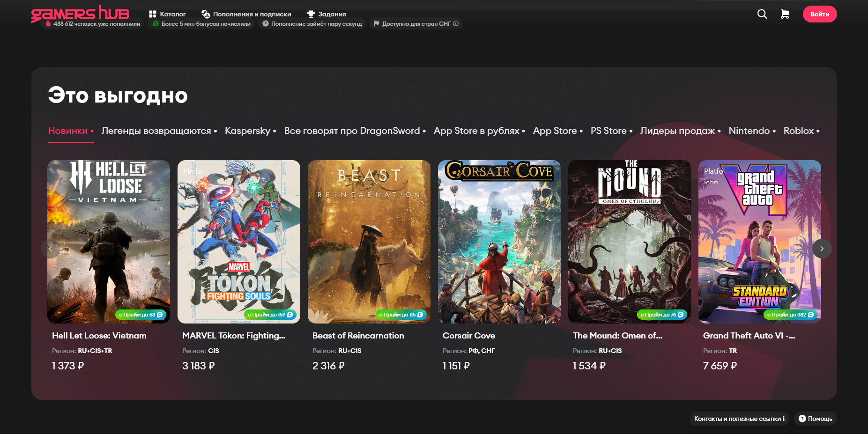The width and height of the screenshot is (868, 434).
Task: Click the 'с Прайм до 115' badge on Beast of Reincarnation
Action: click(401, 315)
